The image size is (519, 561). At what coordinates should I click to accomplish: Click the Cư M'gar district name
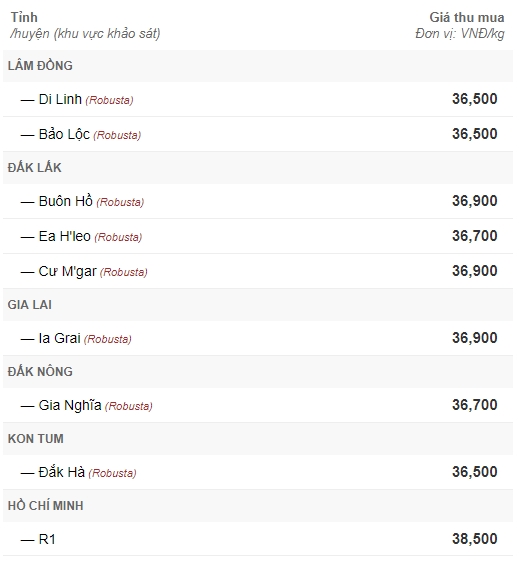pos(68,272)
